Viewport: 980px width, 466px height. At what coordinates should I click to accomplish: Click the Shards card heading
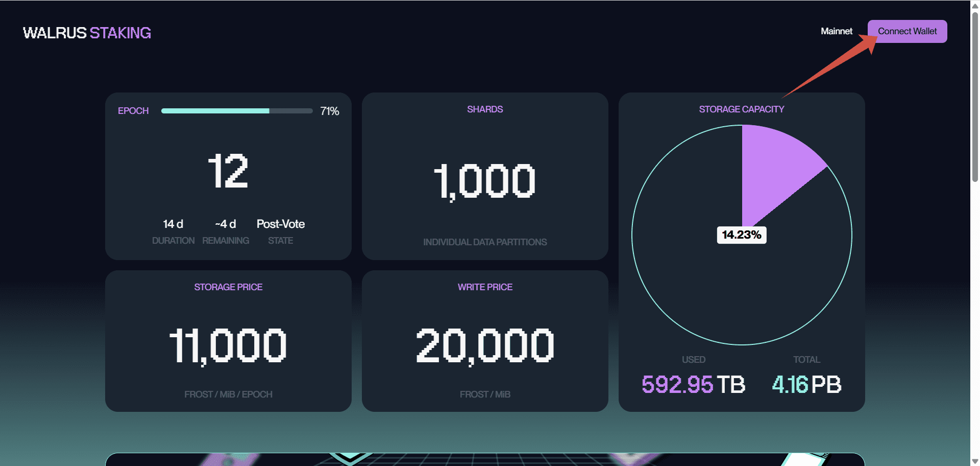[x=485, y=109]
